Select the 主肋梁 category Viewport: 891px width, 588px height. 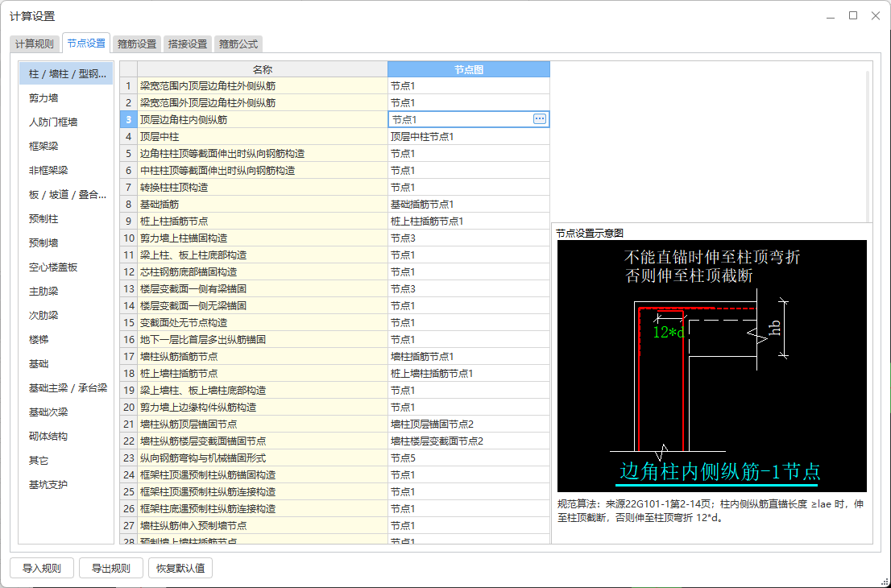pyautogui.click(x=67, y=292)
